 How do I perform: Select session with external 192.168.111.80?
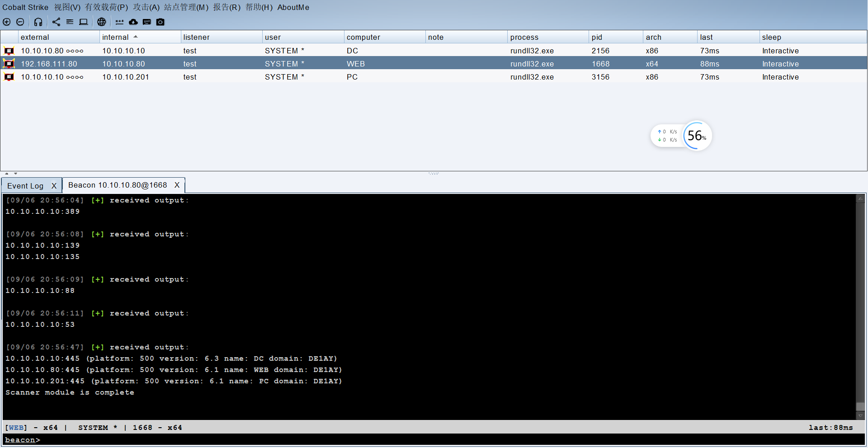[x=49, y=64]
